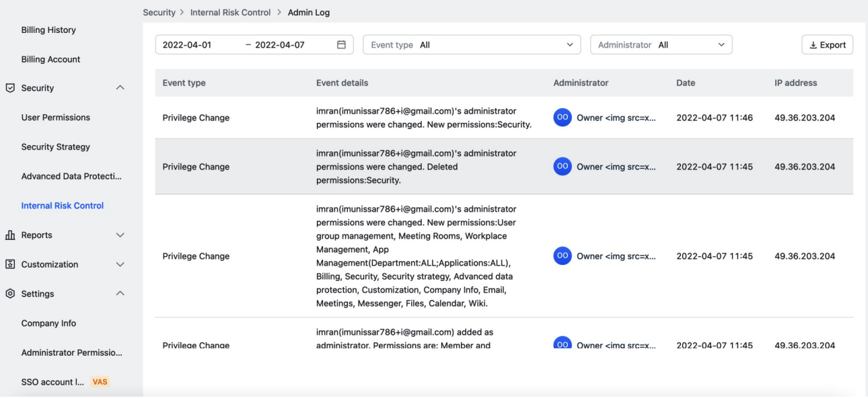Viewport: 868px width, 398px height.
Task: Select Security Strategy menu item
Action: click(56, 147)
